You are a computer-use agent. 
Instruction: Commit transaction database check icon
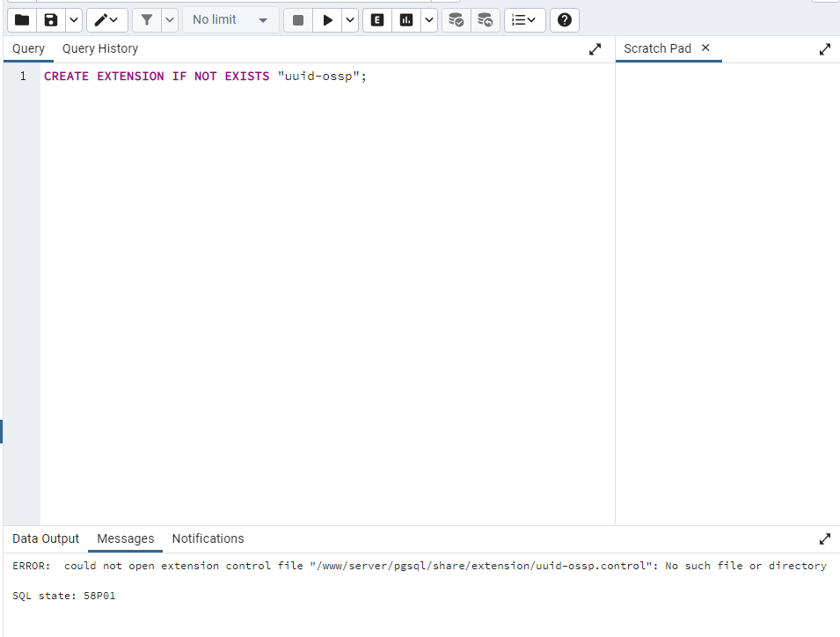click(x=456, y=20)
